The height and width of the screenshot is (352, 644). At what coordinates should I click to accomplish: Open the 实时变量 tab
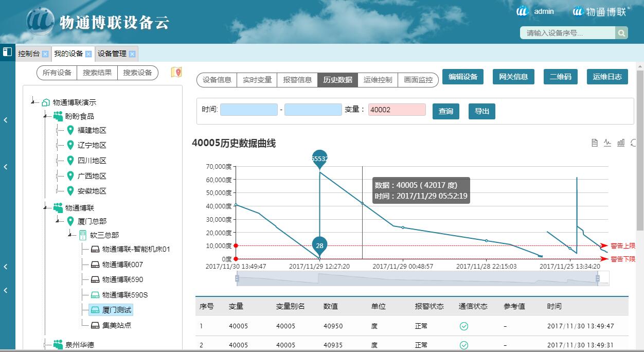click(x=257, y=80)
